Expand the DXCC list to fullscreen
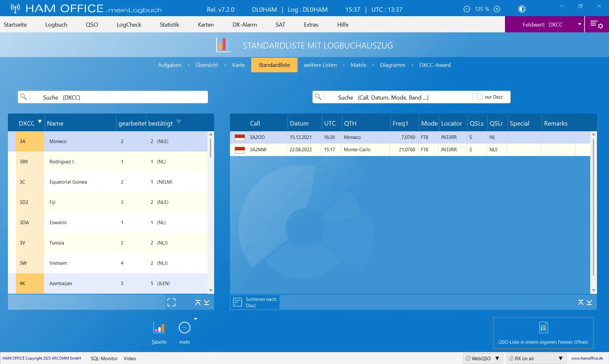 [x=171, y=302]
